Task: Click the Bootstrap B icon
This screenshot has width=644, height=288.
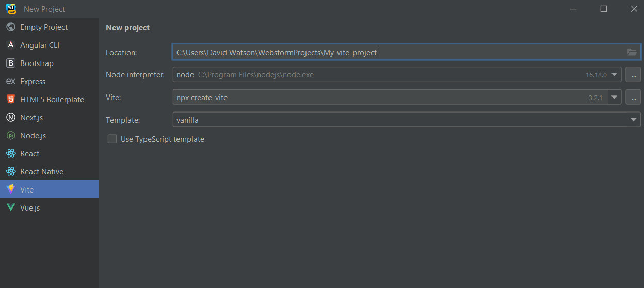Action: (10, 63)
